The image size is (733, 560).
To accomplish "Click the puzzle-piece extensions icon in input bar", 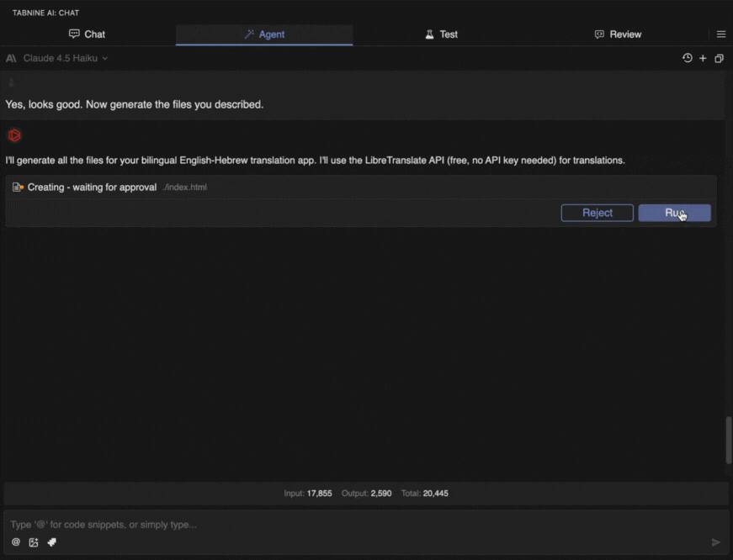I will [51, 542].
